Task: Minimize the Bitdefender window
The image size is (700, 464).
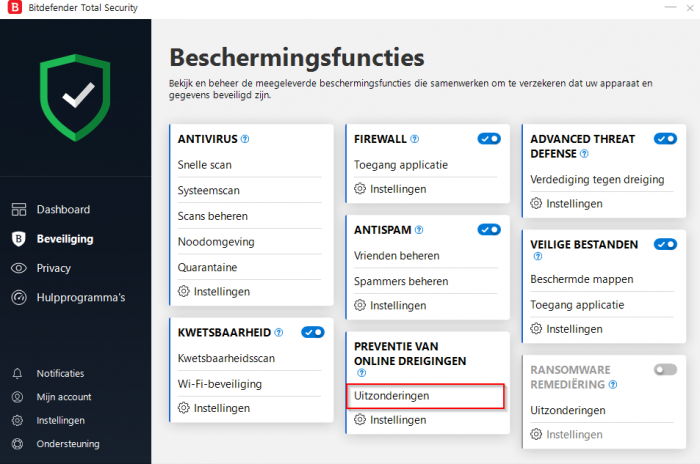Action: pos(670,8)
